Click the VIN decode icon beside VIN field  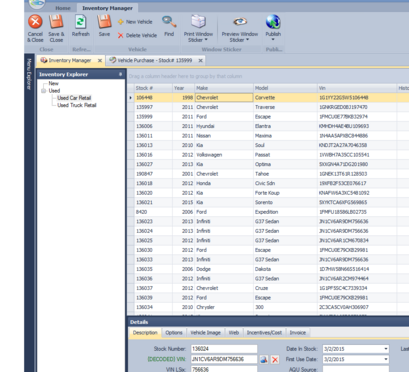coord(264,359)
